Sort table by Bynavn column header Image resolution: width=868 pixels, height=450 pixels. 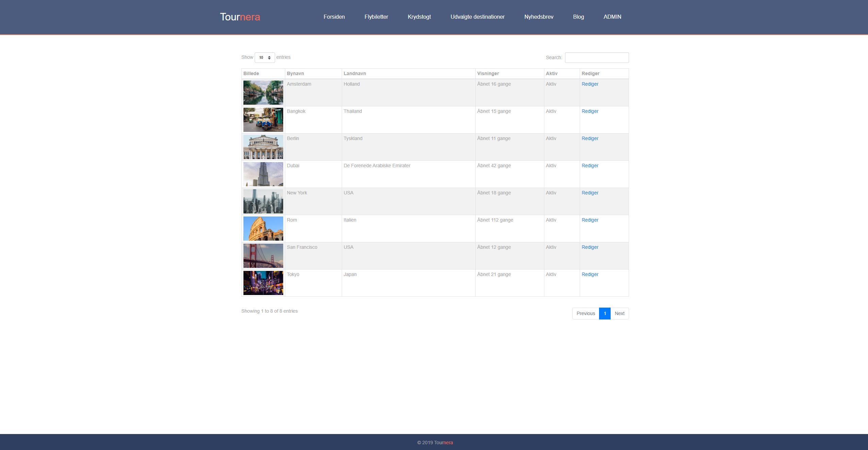click(x=295, y=73)
